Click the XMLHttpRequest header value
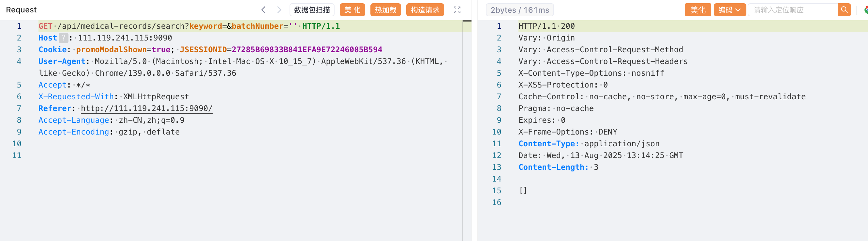This screenshot has width=868, height=241. tap(156, 97)
